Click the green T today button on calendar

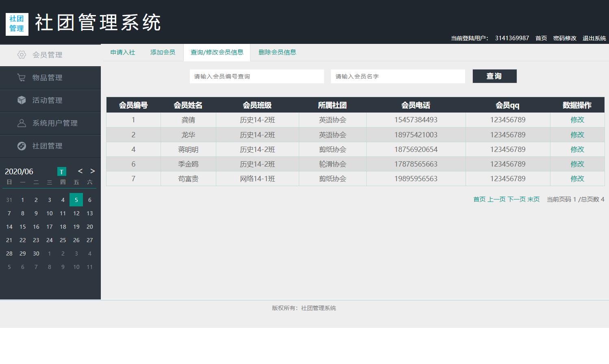61,171
